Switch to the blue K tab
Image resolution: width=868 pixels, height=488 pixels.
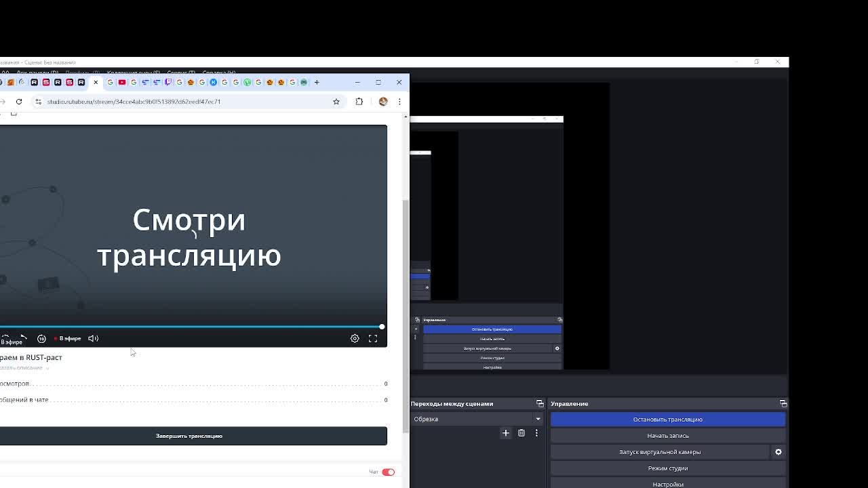[214, 82]
